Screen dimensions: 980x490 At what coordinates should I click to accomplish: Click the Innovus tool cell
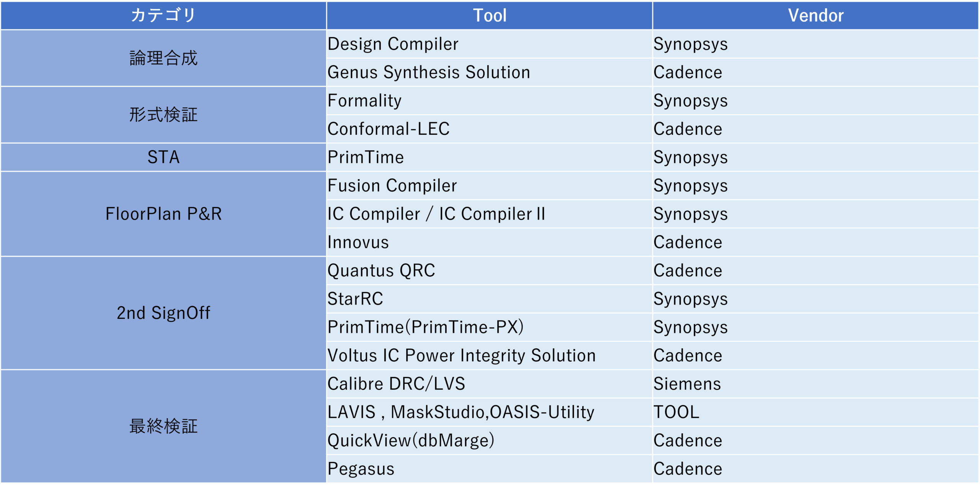pos(490,243)
